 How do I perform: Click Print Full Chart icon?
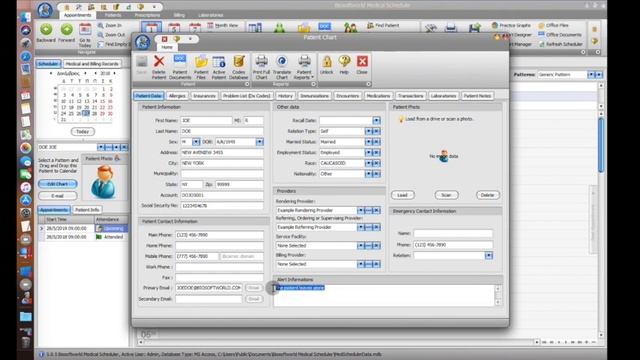(261, 67)
